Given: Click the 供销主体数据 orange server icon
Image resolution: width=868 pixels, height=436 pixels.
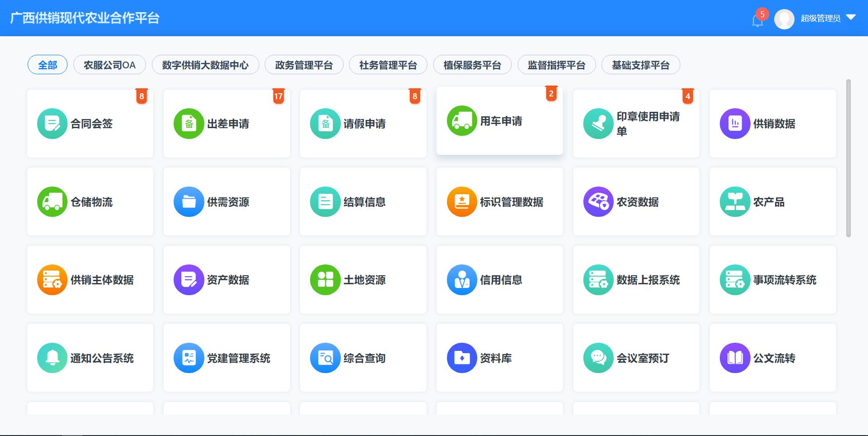Looking at the screenshot, I should [x=52, y=280].
